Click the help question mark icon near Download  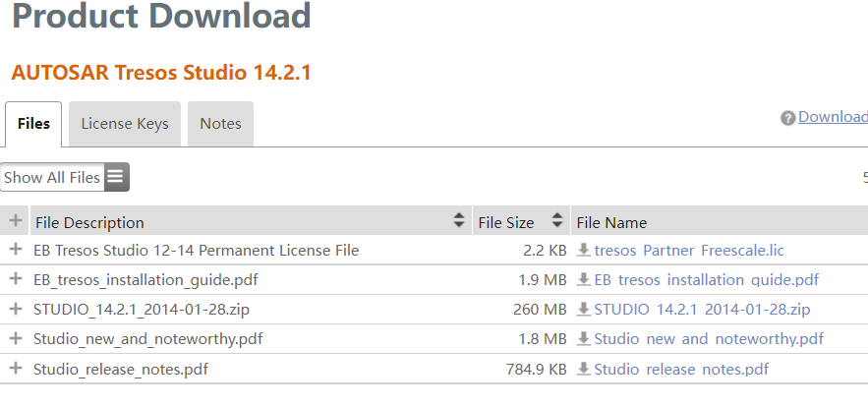pyautogui.click(x=787, y=118)
